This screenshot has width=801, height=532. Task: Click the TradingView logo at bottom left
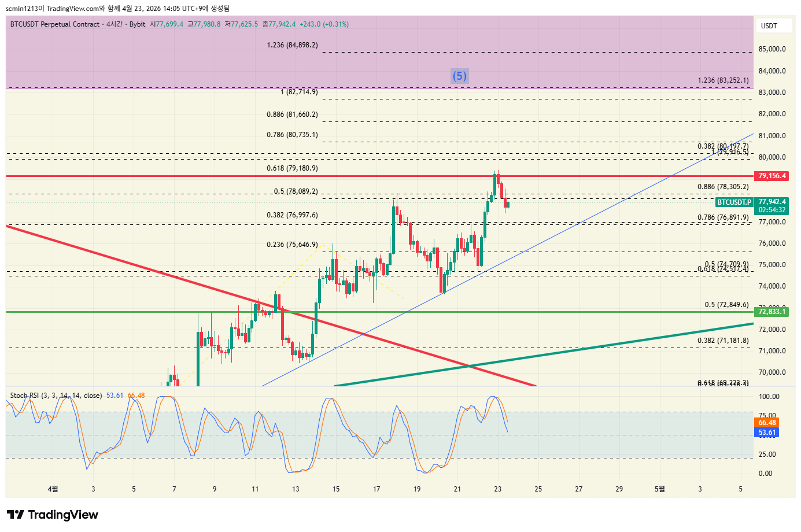(x=53, y=515)
